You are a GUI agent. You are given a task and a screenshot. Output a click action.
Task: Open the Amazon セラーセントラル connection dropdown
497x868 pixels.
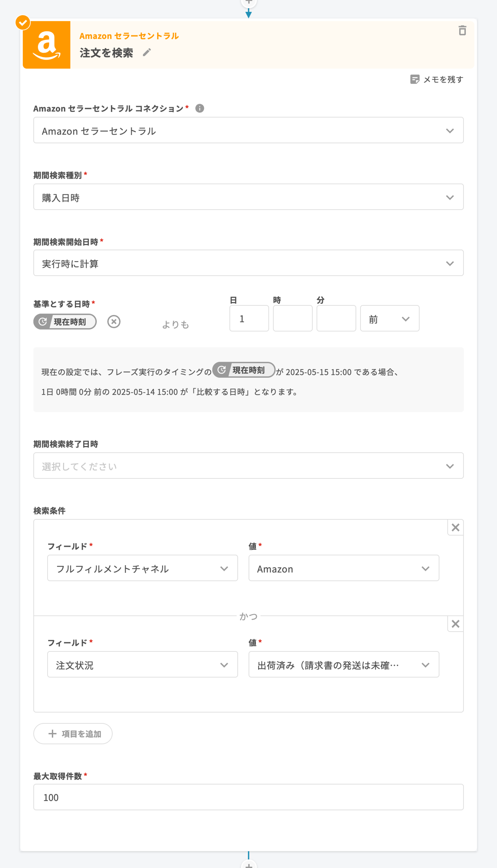[x=248, y=130]
